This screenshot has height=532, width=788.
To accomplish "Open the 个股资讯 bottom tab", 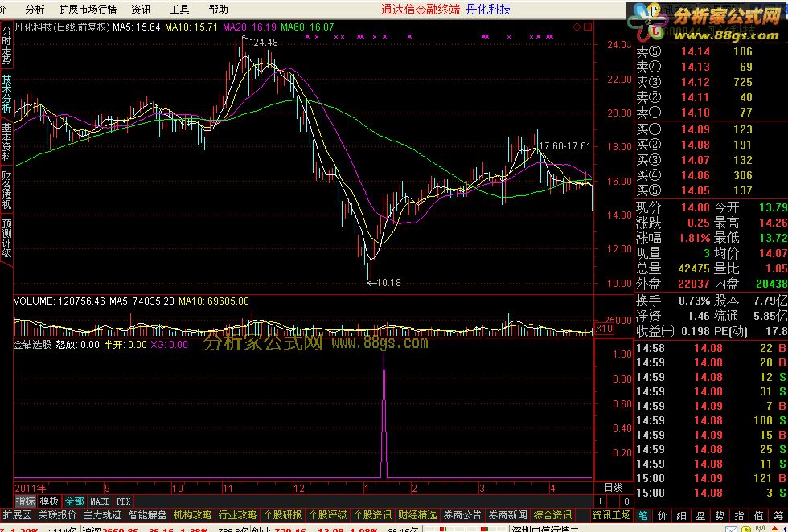I will [372, 515].
